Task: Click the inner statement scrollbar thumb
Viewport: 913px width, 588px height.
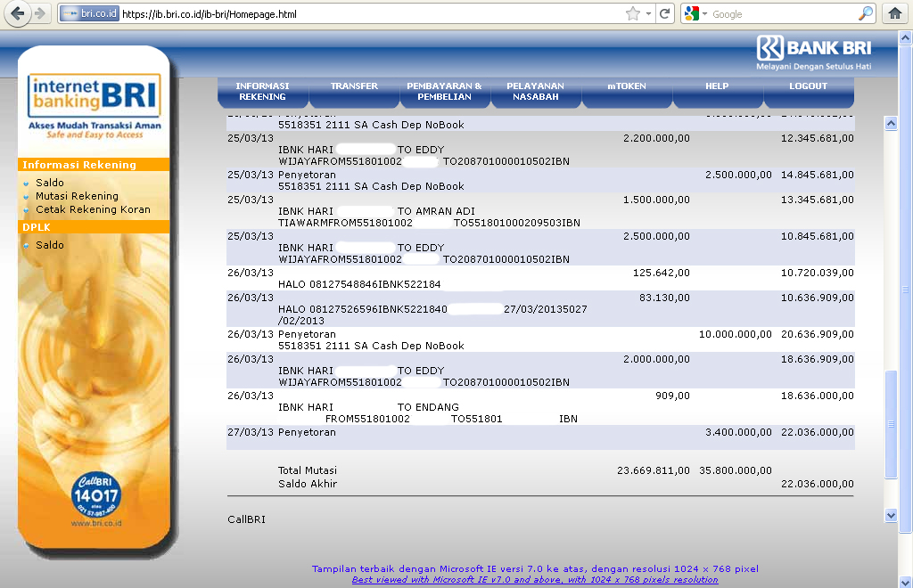Action: pyautogui.click(x=891, y=425)
